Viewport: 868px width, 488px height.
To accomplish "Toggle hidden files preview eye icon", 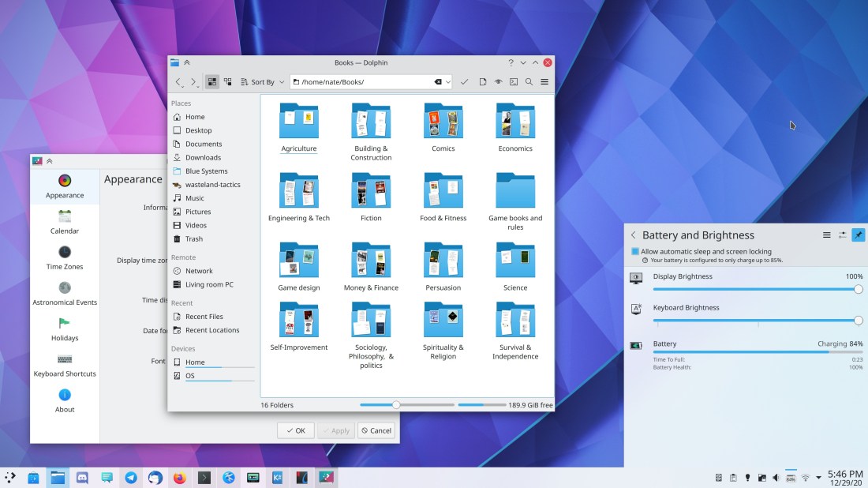I will point(498,82).
